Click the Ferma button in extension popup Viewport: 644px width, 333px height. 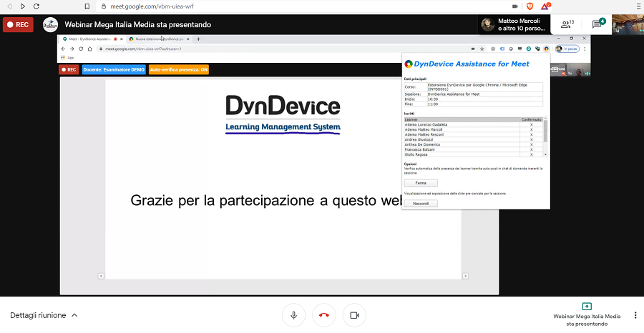coord(421,183)
